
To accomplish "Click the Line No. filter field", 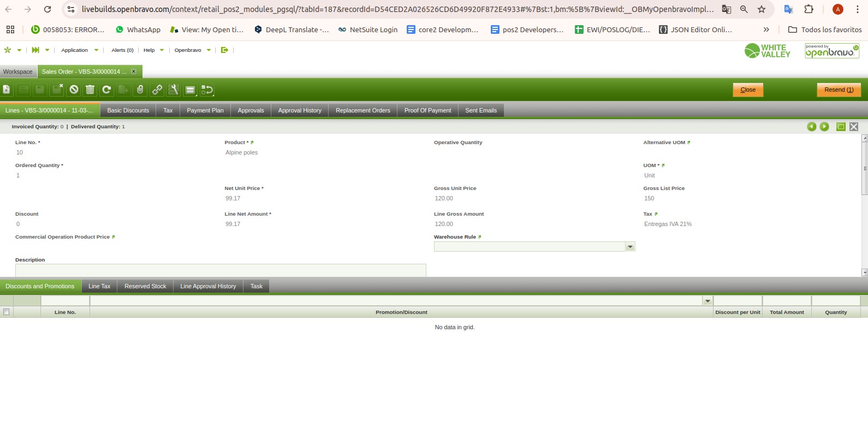I will click(65, 301).
